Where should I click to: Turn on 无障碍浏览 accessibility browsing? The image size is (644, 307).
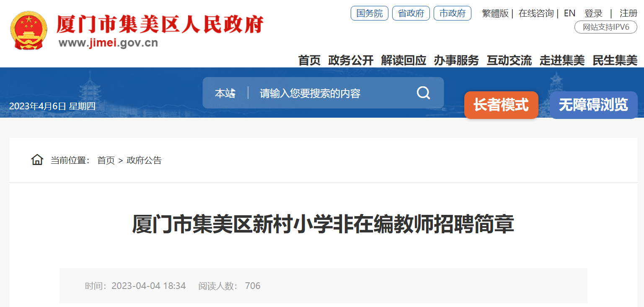point(593,105)
